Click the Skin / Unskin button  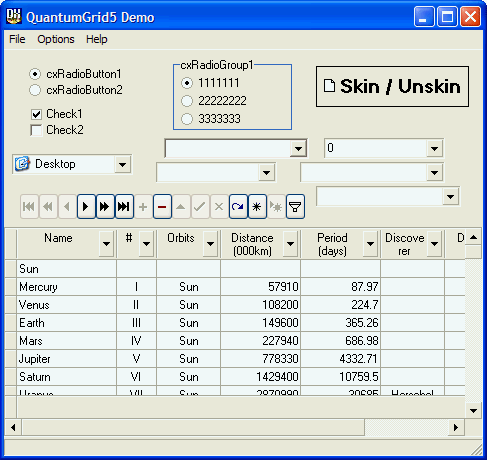pos(392,86)
